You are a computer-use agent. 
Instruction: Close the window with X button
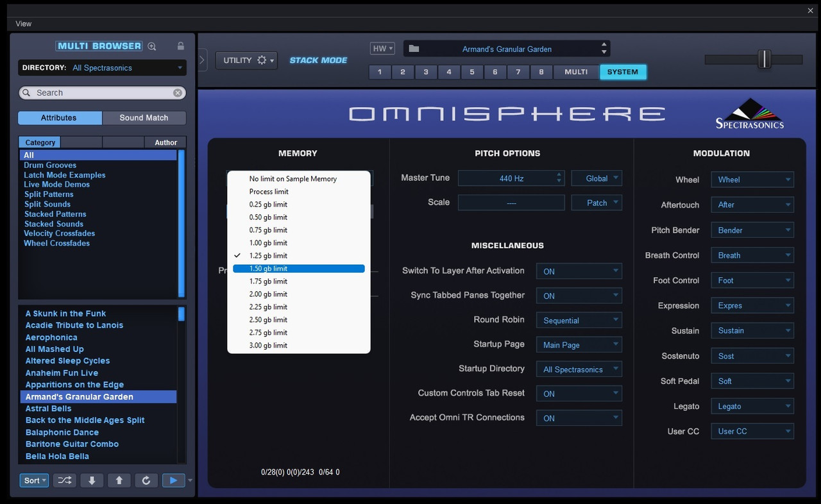[x=810, y=10]
